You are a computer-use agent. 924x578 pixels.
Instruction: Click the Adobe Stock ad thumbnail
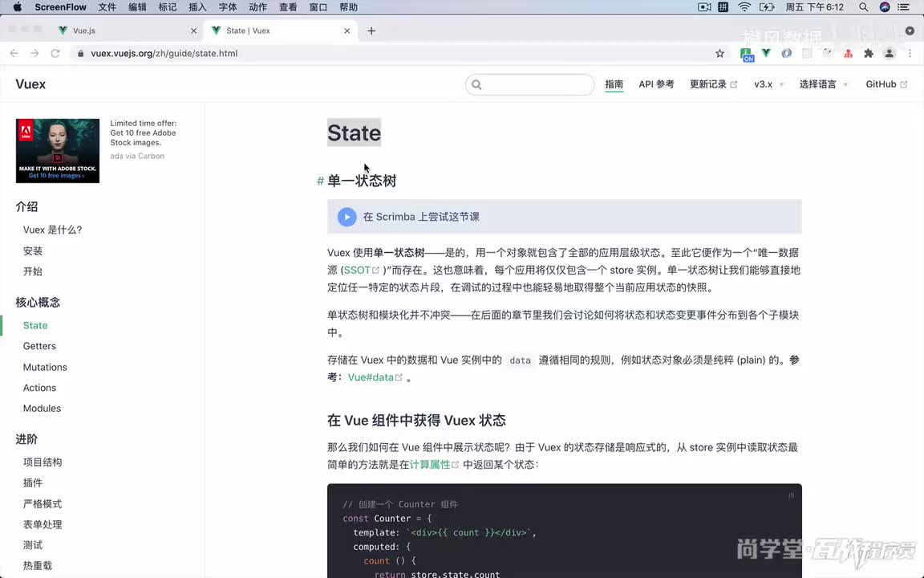pyautogui.click(x=58, y=150)
